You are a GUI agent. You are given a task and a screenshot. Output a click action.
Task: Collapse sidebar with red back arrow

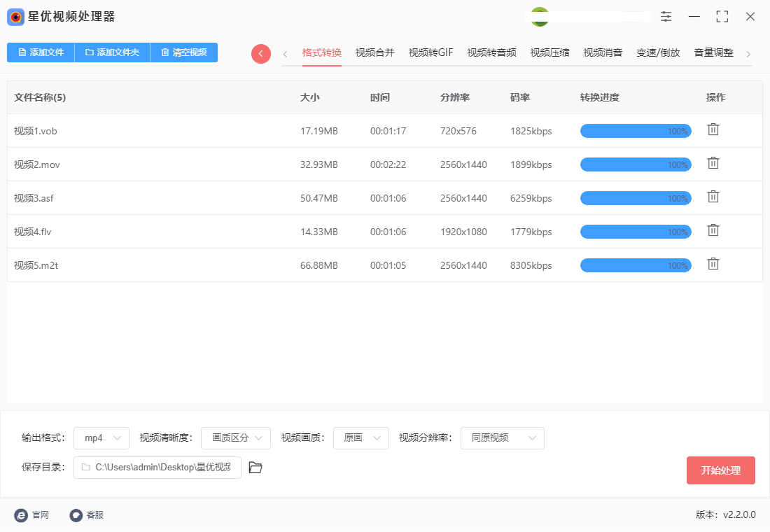click(x=260, y=54)
